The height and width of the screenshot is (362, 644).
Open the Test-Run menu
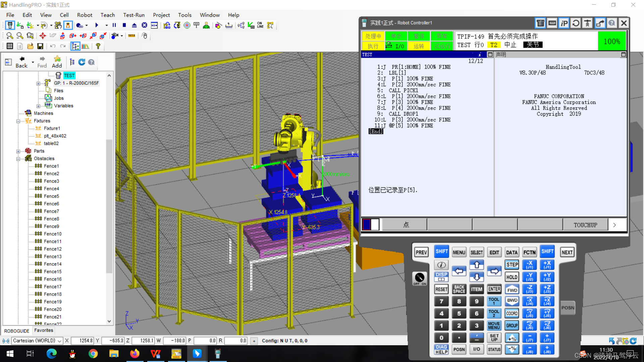pos(134,15)
